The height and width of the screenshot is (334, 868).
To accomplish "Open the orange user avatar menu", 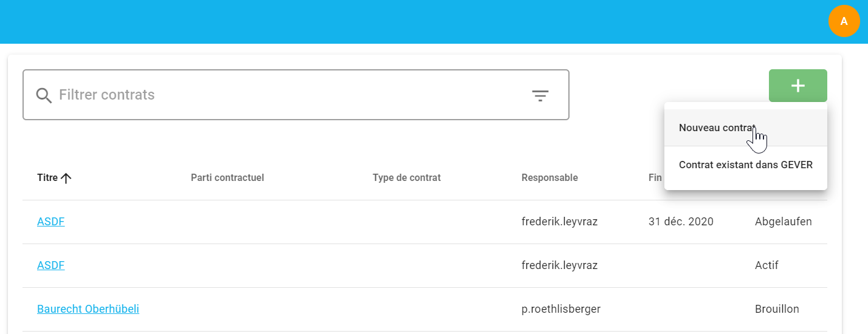I will [844, 21].
